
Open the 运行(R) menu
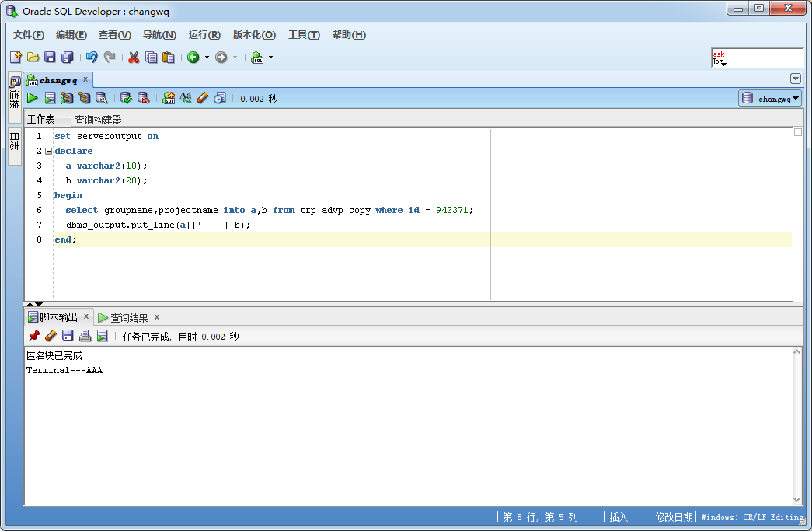point(204,35)
